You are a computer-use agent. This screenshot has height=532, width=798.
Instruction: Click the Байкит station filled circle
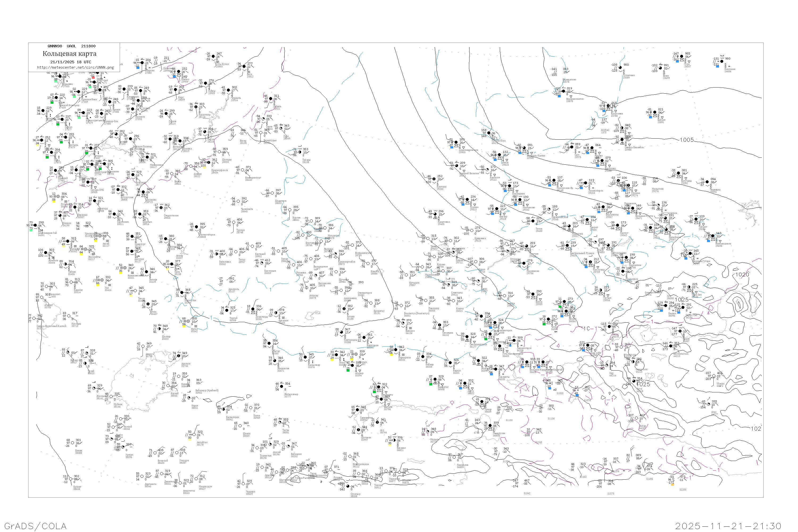[x=655, y=112]
